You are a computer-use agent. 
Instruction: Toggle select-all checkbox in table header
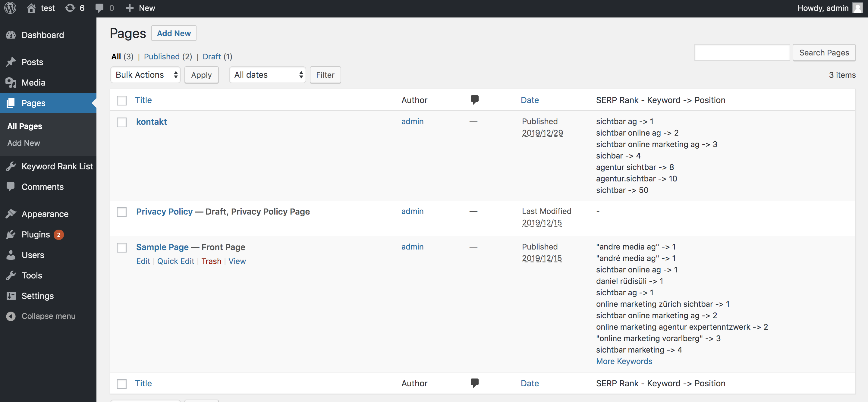(x=122, y=100)
